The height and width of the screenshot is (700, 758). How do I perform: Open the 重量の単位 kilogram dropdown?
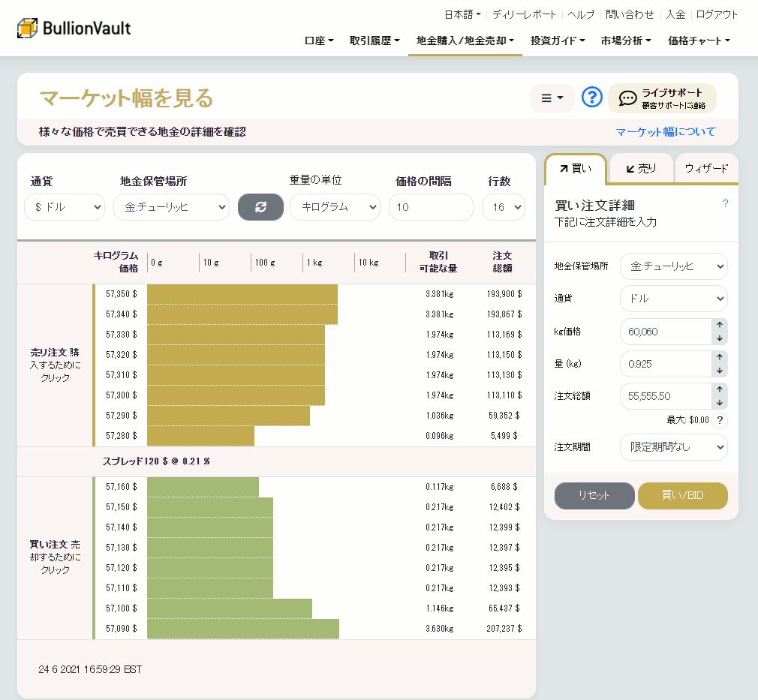click(x=335, y=207)
